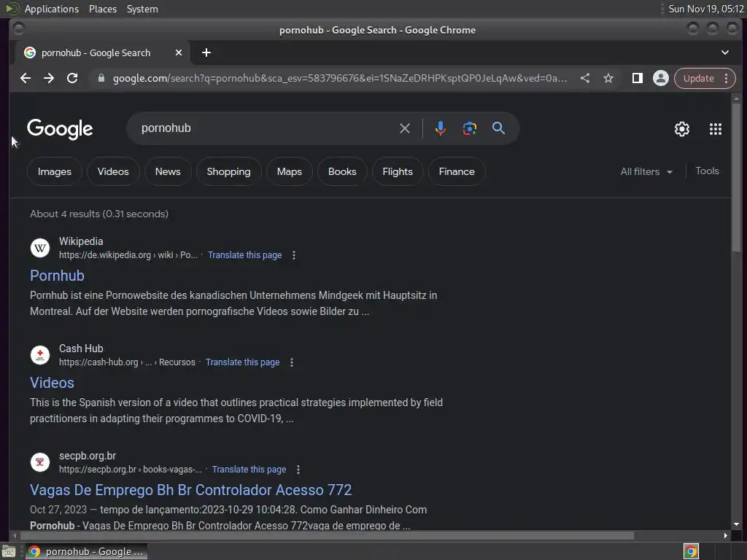Click the Cash Hub site favicon
747x560 pixels.
coord(40,355)
